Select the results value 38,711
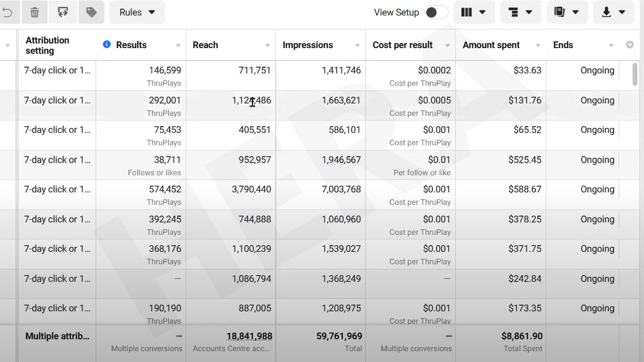The width and height of the screenshot is (644, 362). click(168, 160)
